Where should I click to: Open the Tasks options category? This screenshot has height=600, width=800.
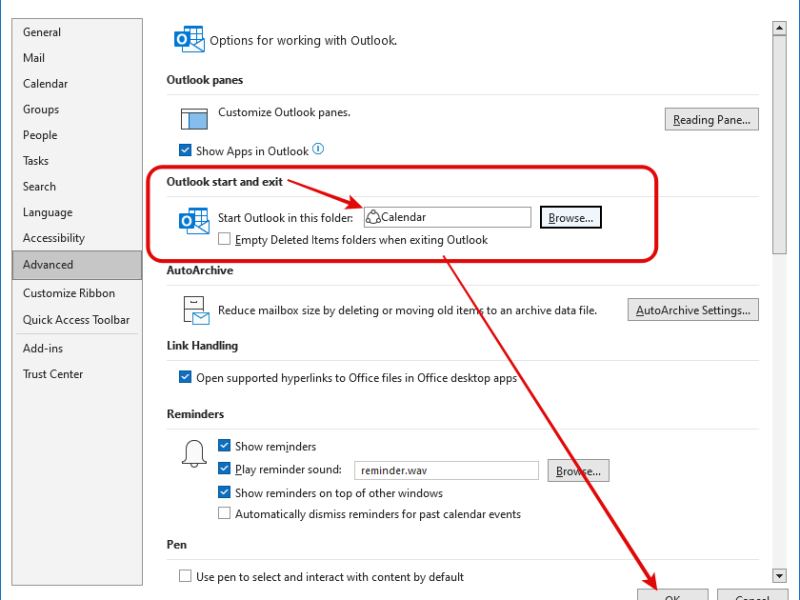click(77, 161)
